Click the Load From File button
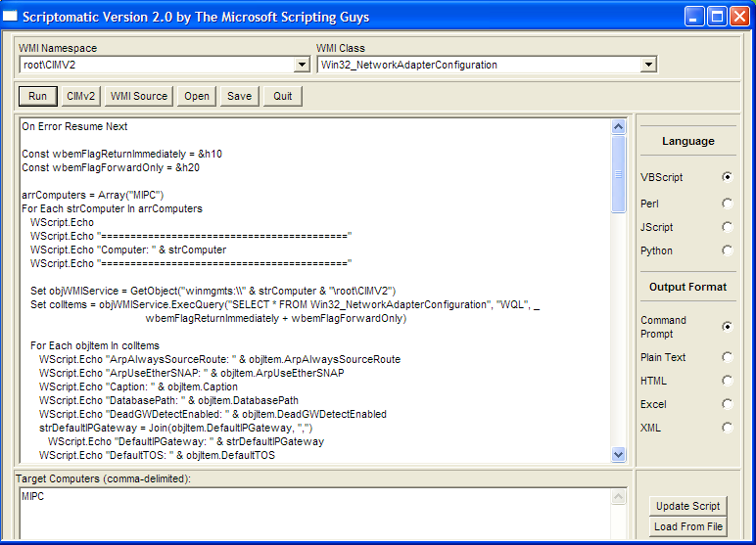 [x=688, y=526]
